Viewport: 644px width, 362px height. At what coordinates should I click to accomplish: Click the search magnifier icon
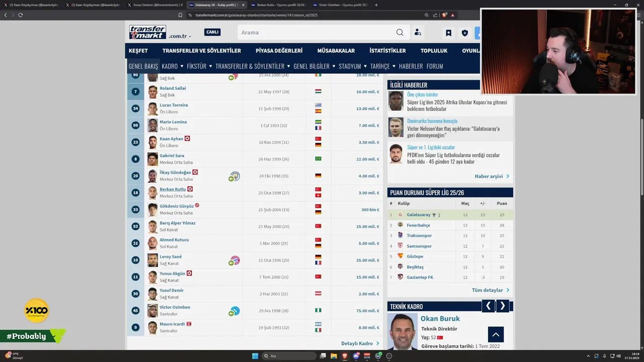399,32
